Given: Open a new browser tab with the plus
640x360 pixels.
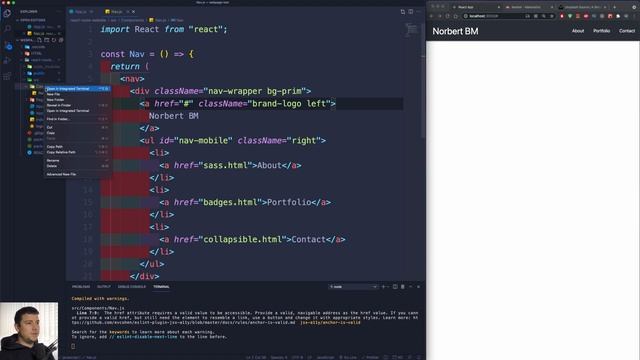Looking at the screenshot, I should coord(614,7).
